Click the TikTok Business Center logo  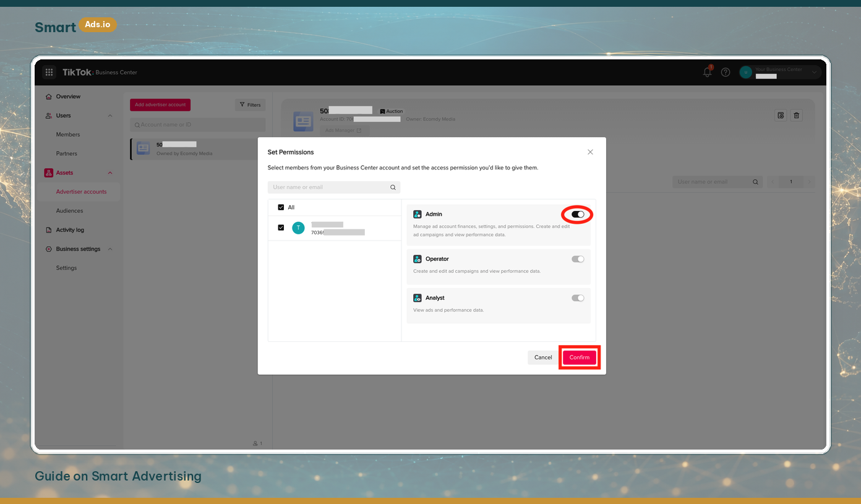point(100,72)
